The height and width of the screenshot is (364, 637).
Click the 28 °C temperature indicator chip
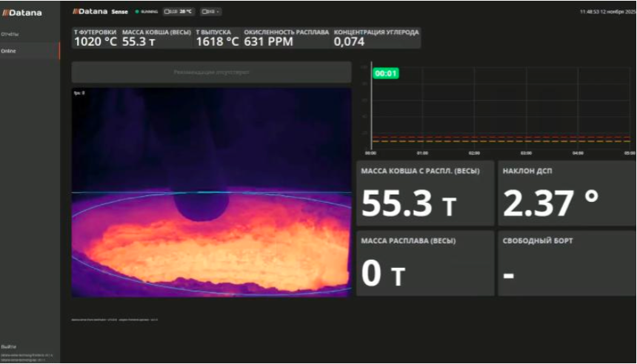click(x=179, y=12)
